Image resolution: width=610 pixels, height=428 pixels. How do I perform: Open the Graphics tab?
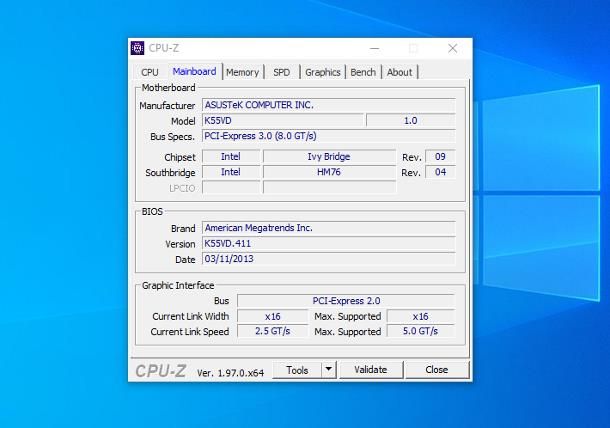323,72
